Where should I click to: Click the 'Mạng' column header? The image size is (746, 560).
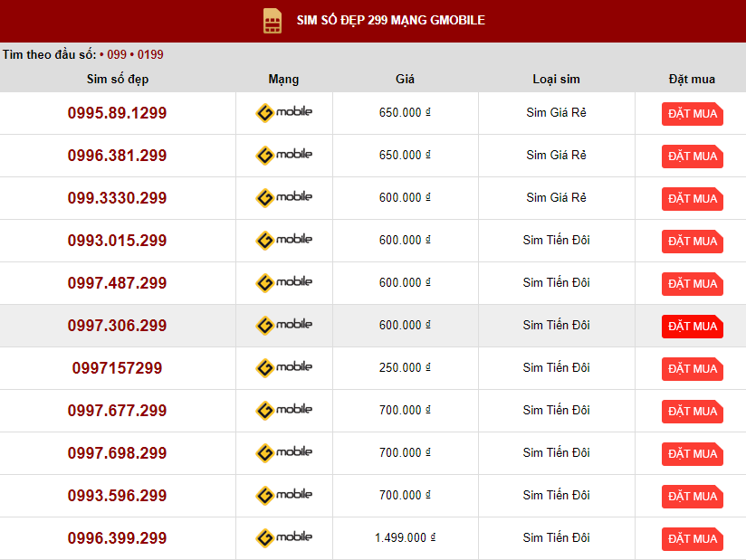(x=283, y=80)
